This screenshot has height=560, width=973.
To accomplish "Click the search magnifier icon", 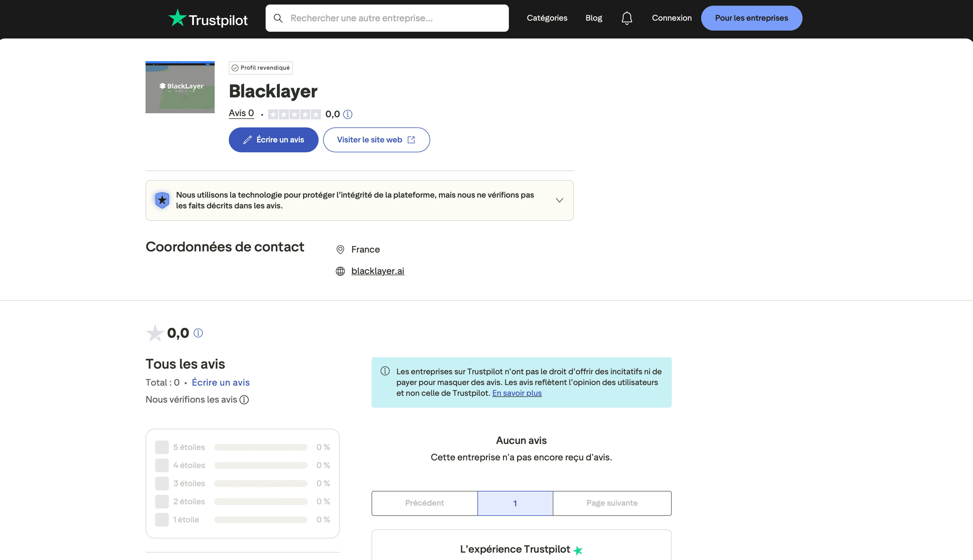I will click(278, 18).
